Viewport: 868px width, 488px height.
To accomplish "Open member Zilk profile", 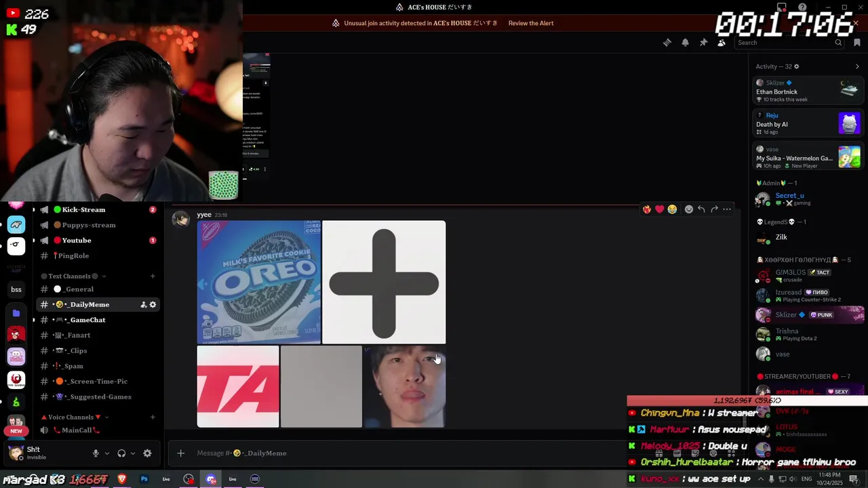I will [808, 237].
